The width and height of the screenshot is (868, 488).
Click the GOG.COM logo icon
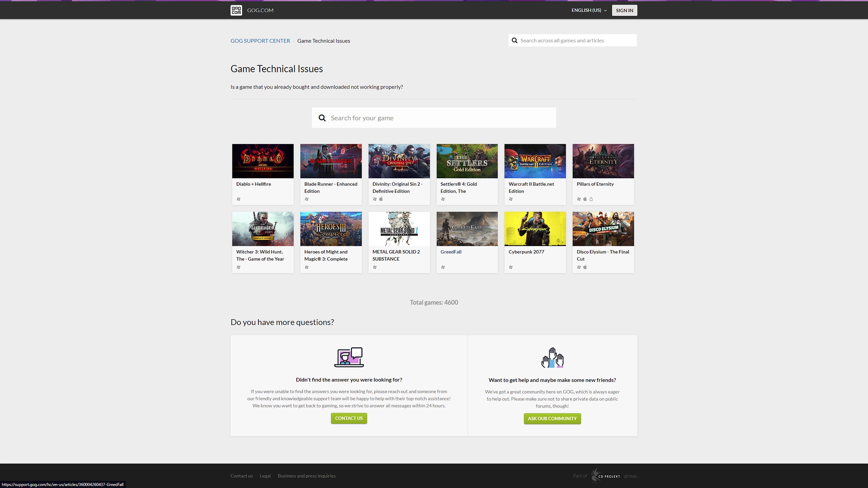click(x=236, y=10)
